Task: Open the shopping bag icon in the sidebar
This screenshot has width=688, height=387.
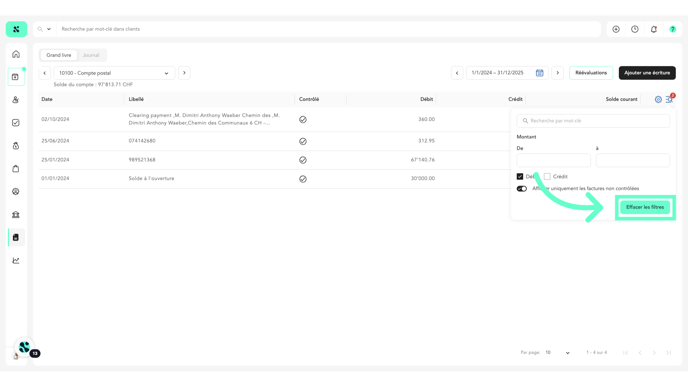Action: tap(16, 169)
